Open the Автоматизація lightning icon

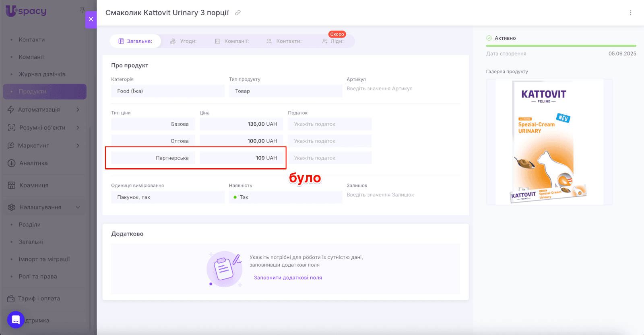pyautogui.click(x=11, y=110)
